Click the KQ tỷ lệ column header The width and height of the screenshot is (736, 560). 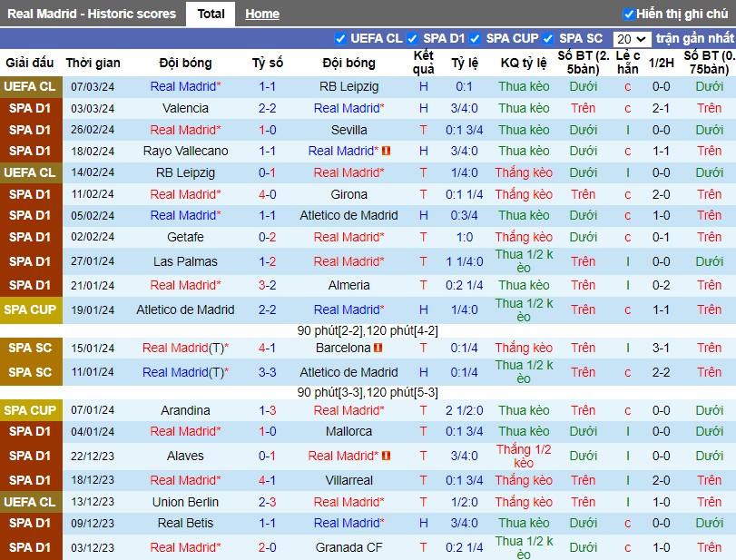point(524,63)
